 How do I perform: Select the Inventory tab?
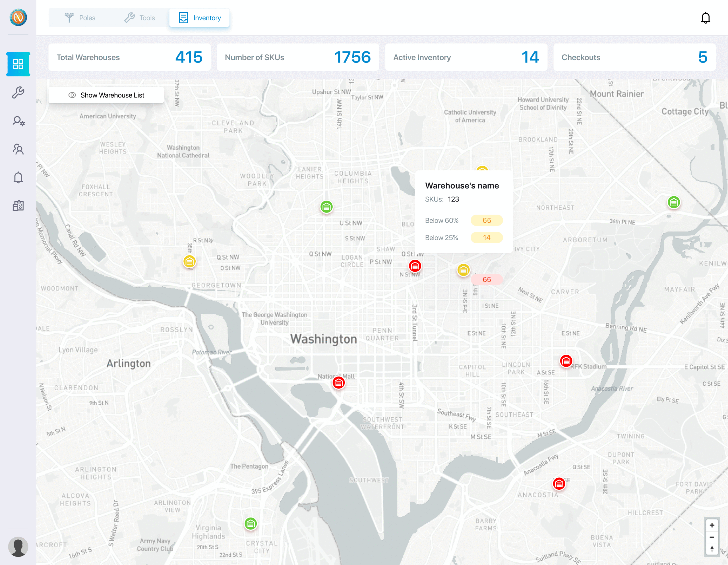(199, 18)
